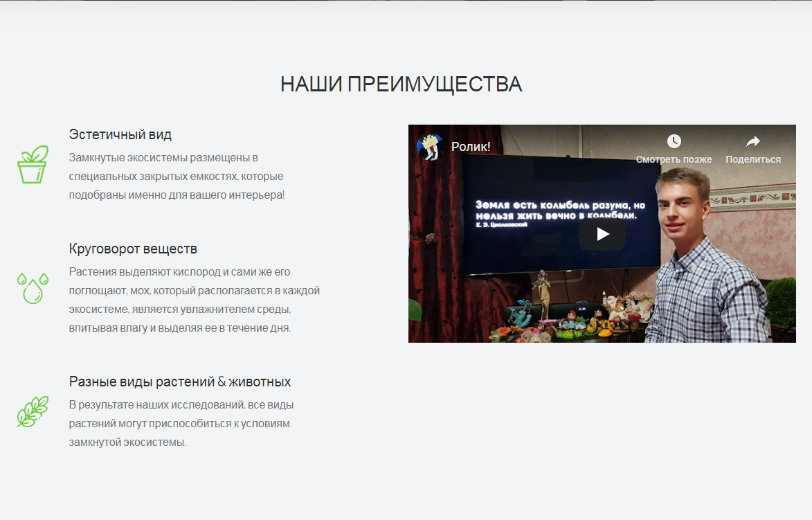This screenshot has height=520, width=812.
Task: Click the "Поделиться" label
Action: click(753, 159)
